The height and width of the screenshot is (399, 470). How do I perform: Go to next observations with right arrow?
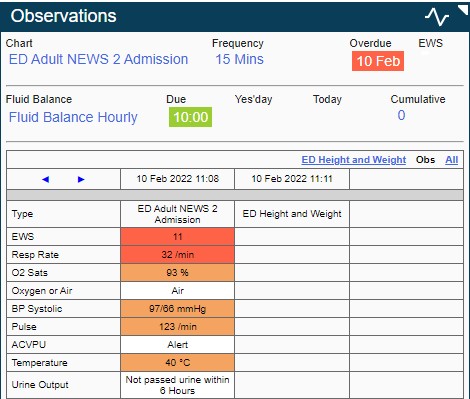[x=81, y=179]
